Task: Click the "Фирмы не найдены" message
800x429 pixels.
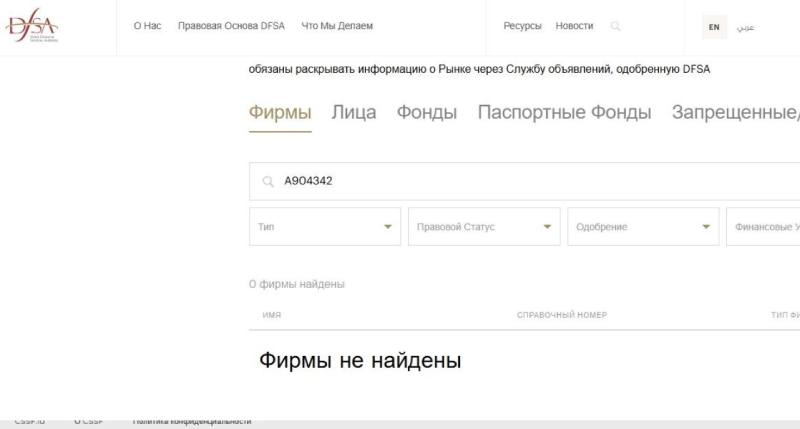Action: click(360, 361)
